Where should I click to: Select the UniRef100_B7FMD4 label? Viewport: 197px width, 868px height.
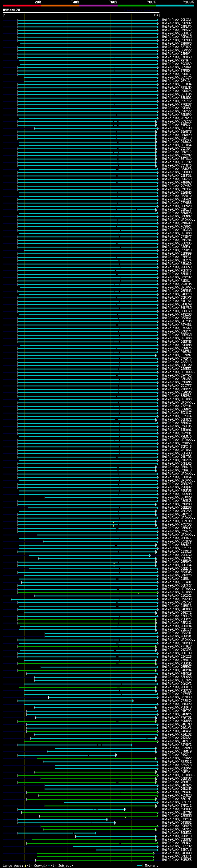tap(176, 71)
